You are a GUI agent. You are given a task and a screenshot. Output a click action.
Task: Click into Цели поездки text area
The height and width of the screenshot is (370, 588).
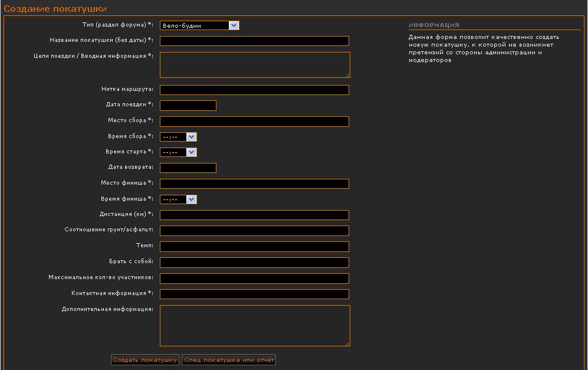pos(254,65)
